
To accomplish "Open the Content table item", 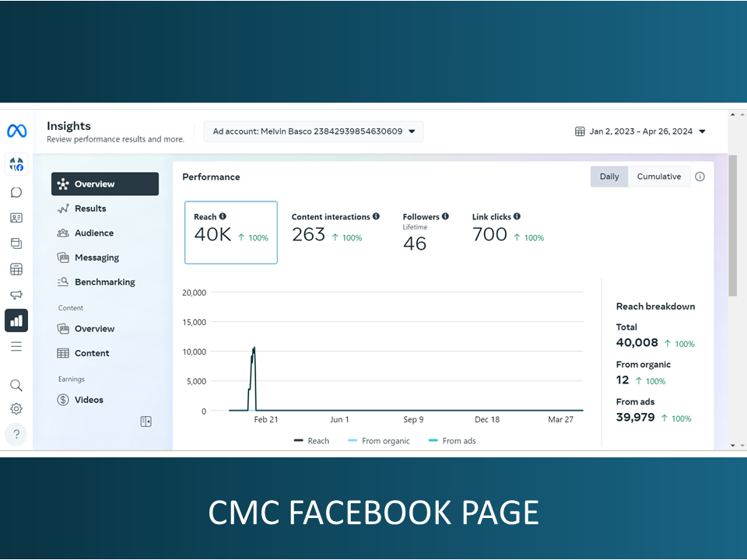I will pos(105,353).
